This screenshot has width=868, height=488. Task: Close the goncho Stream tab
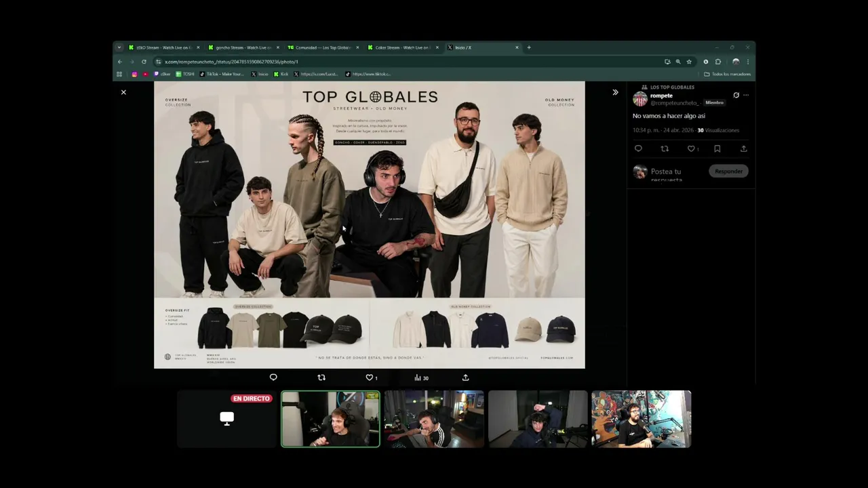(278, 47)
